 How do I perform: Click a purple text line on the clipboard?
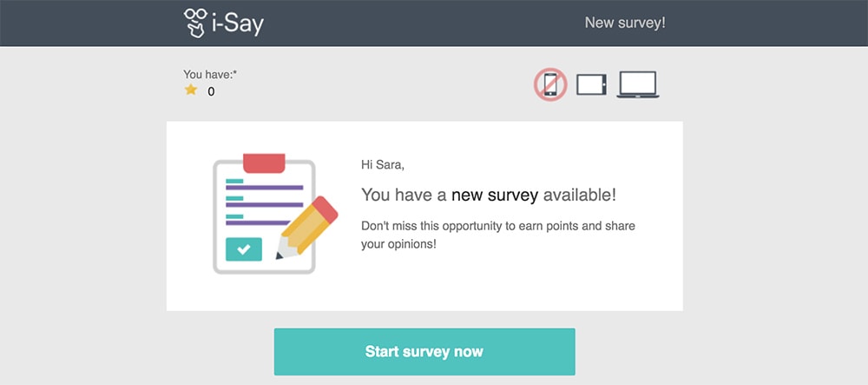(x=264, y=188)
